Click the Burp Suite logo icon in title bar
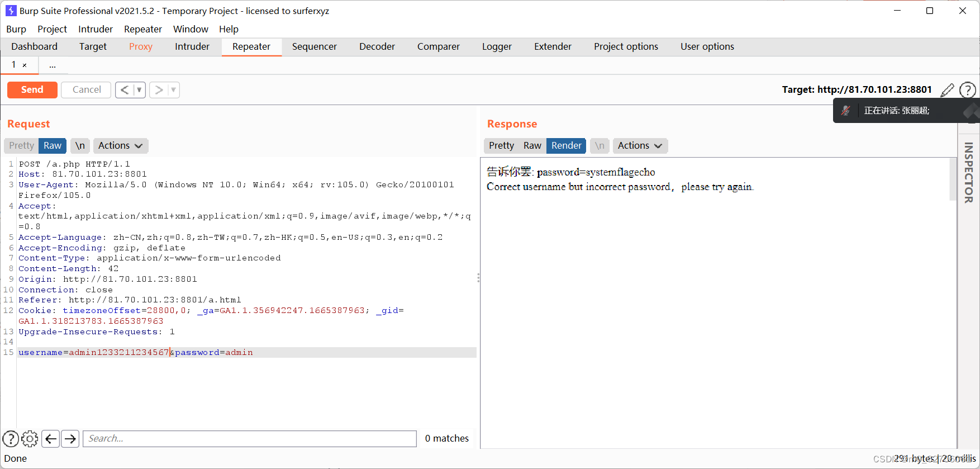 [11, 11]
